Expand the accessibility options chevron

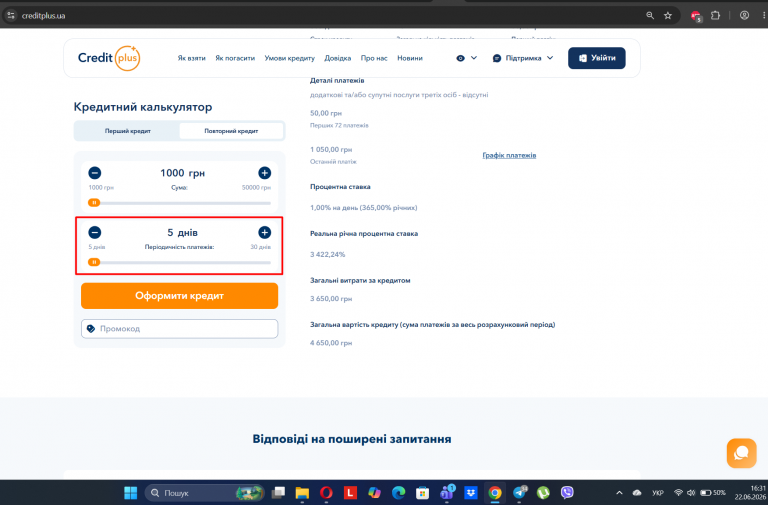click(474, 58)
